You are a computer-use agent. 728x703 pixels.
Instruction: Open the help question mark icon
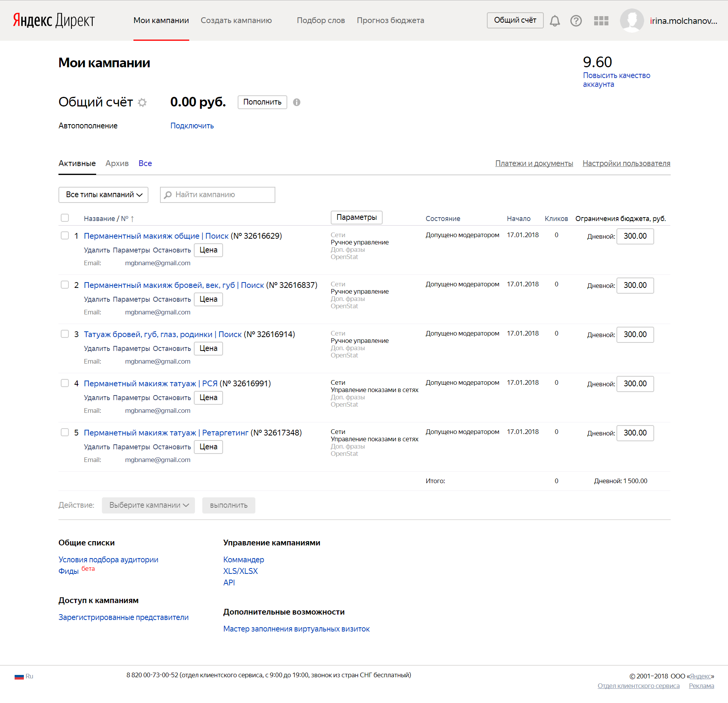576,21
